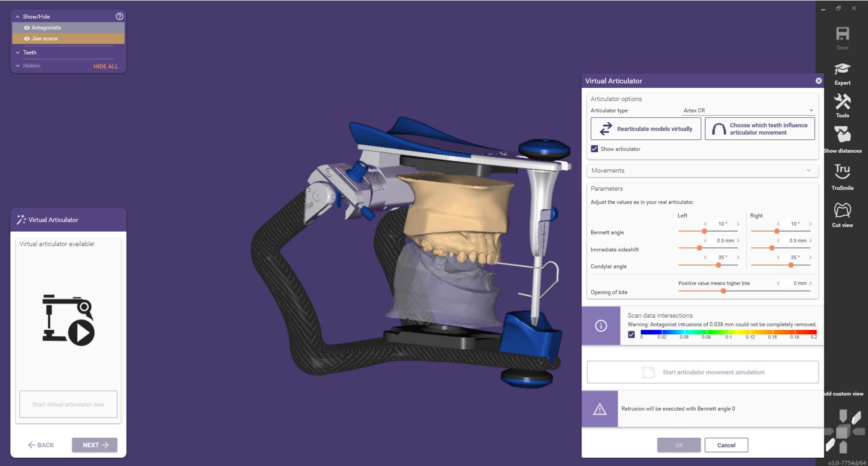This screenshot has height=466, width=868.
Task: Click the NEXT wizard button
Action: [94, 445]
